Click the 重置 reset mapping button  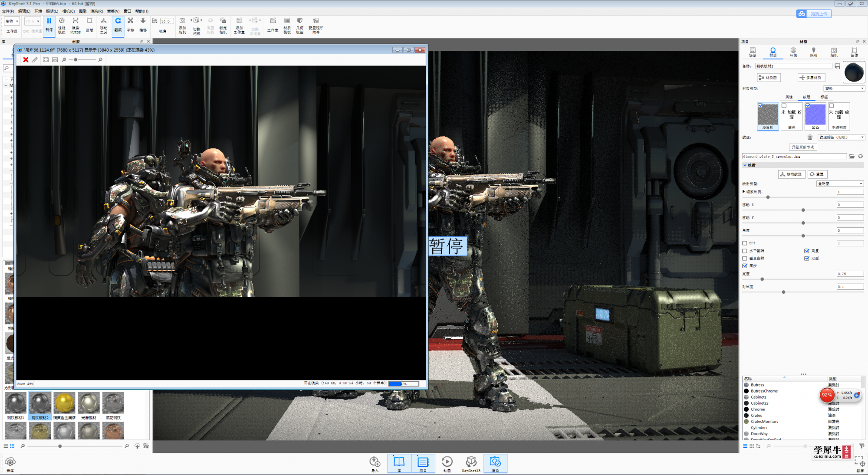[x=817, y=174]
